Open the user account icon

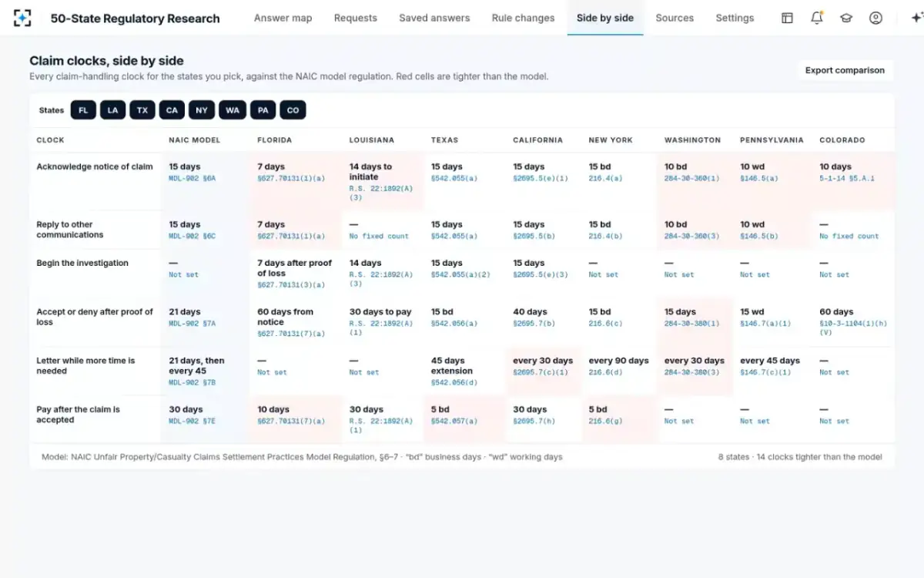[875, 18]
